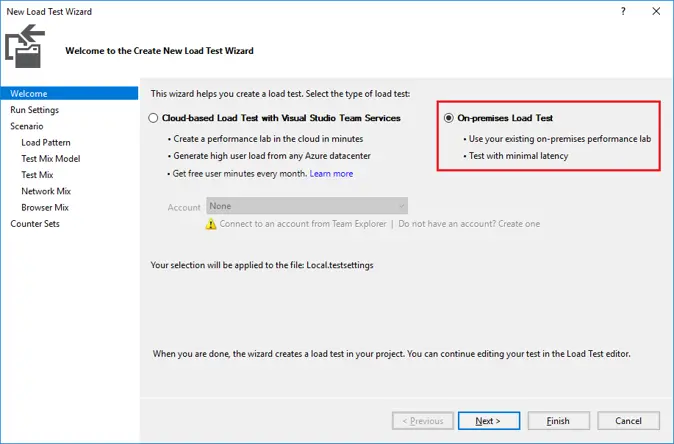
Task: Open Run Settings in the sidebar
Action: [35, 110]
